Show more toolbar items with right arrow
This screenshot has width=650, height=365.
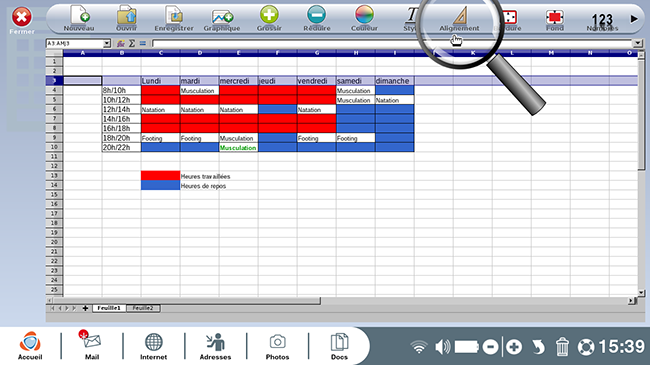(x=634, y=19)
